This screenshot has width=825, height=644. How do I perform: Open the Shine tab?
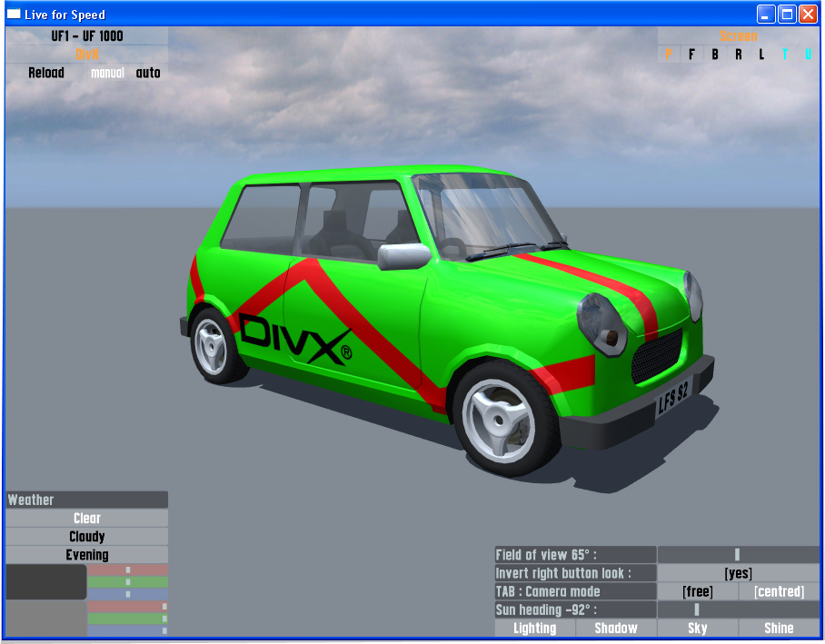pyautogui.click(x=780, y=629)
